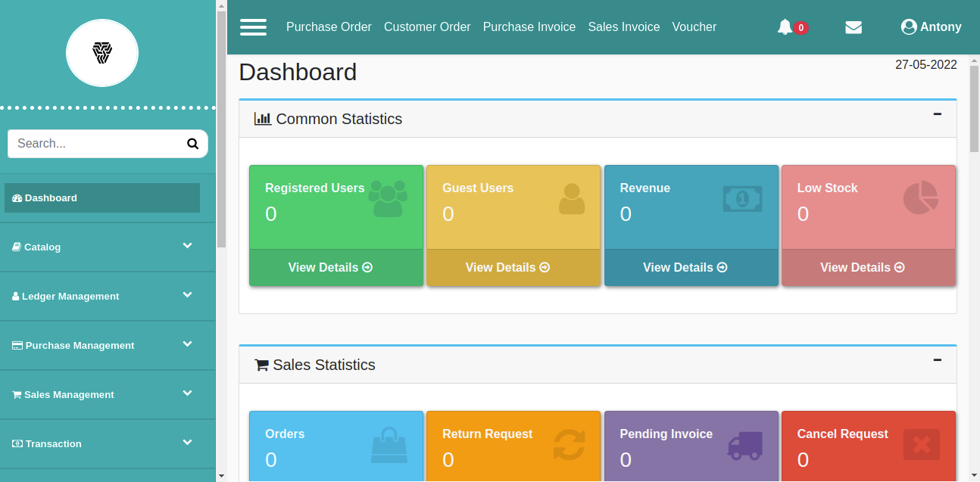Open the Antony user profile menu
This screenshot has width=980, height=482.
coord(931,27)
